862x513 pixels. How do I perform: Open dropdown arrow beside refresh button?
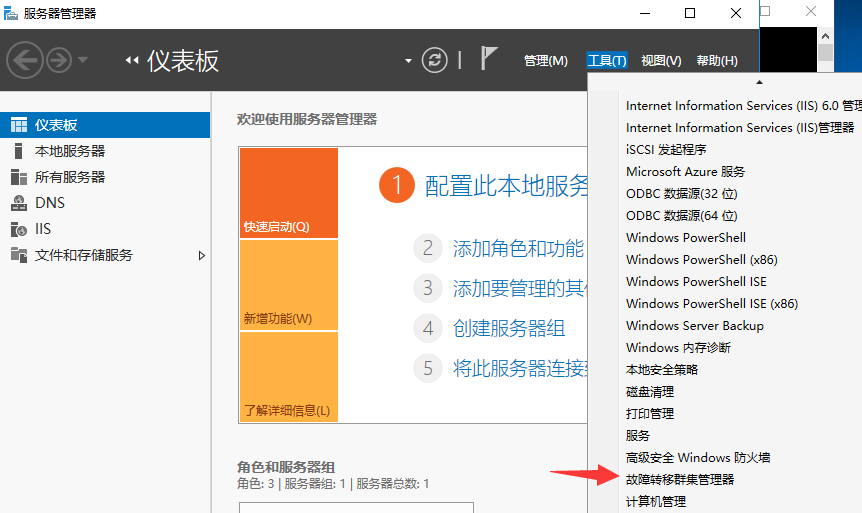pos(408,61)
